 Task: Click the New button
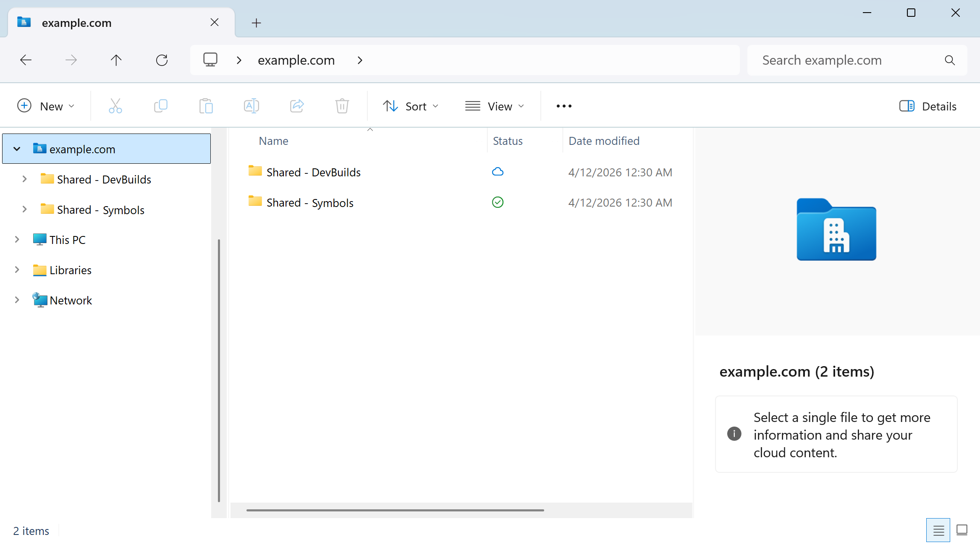(x=46, y=106)
